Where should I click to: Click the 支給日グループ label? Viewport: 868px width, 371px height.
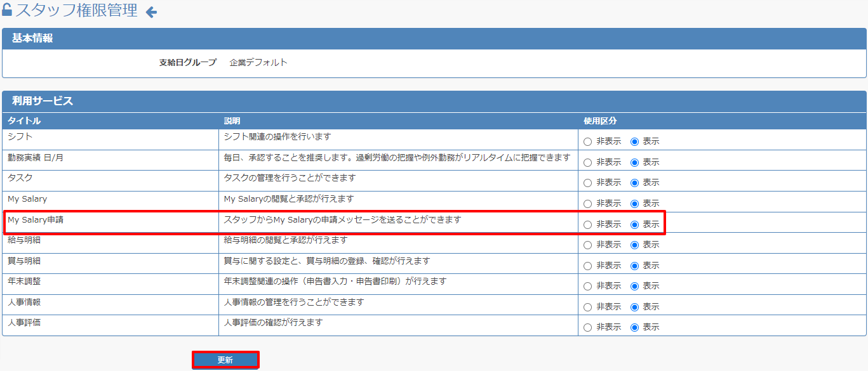[187, 62]
